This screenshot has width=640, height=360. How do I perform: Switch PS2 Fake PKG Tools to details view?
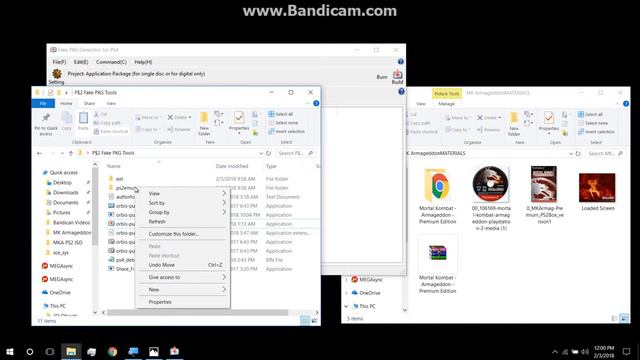[x=305, y=321]
